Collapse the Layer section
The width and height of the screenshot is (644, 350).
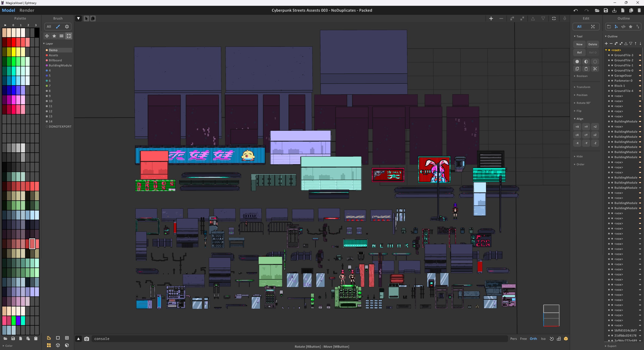48,43
